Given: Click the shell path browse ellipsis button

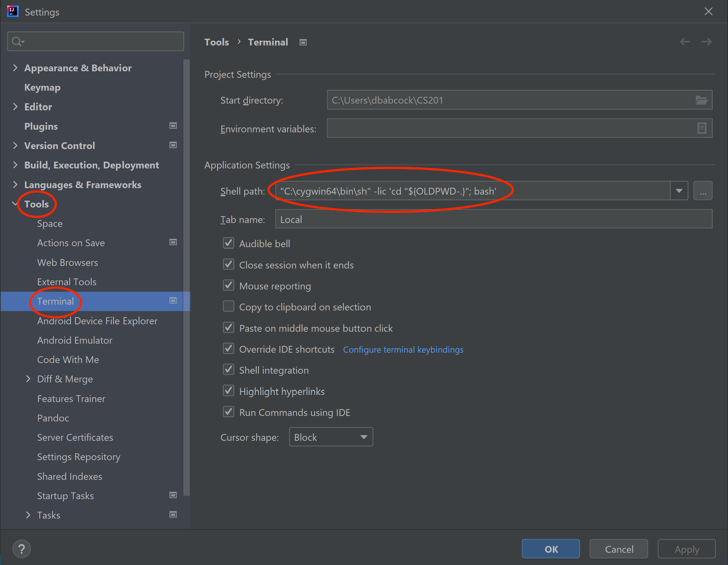Looking at the screenshot, I should click(x=703, y=191).
